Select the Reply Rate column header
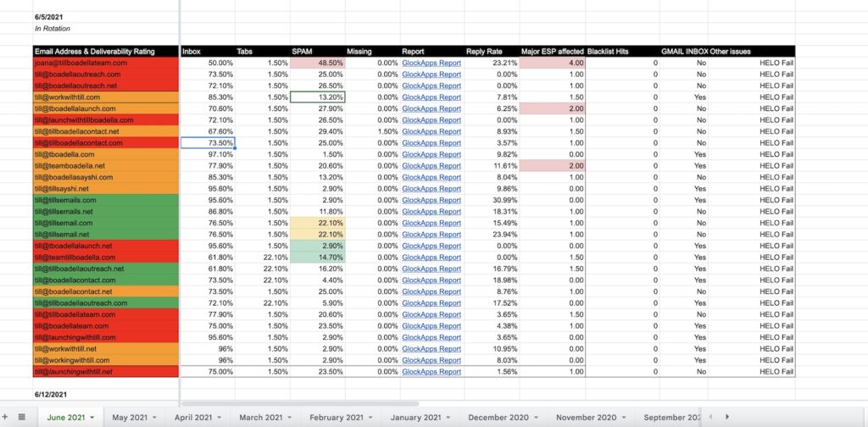This screenshot has width=868, height=427. (492, 52)
